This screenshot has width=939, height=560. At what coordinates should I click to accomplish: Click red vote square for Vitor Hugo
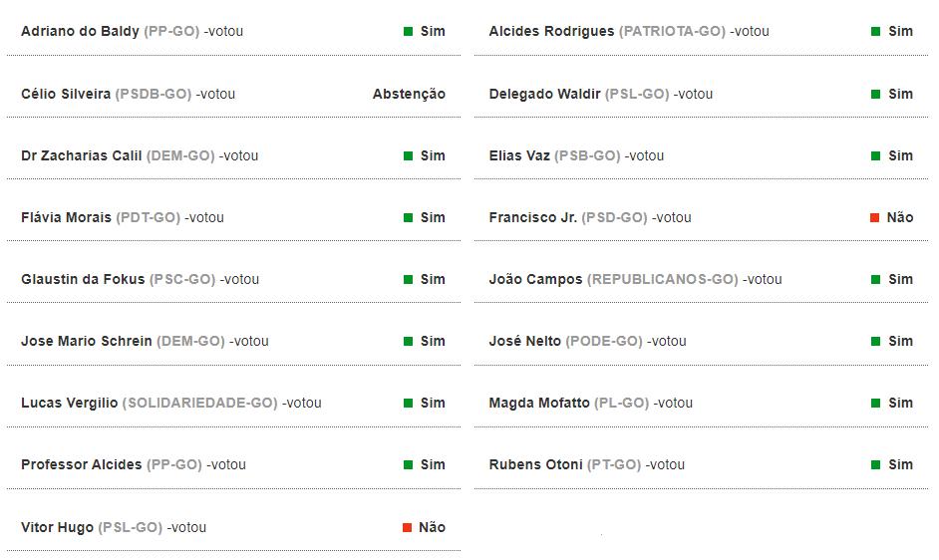click(x=407, y=528)
